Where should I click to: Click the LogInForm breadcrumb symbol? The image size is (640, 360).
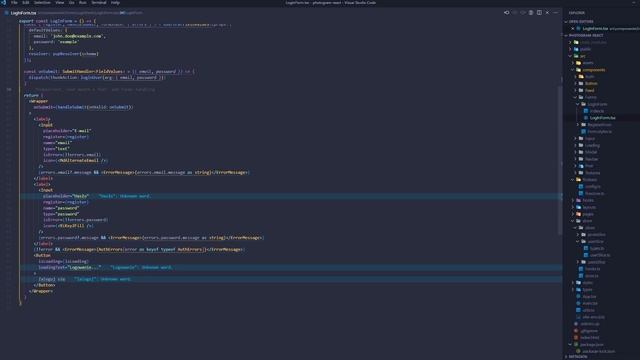(133, 13)
